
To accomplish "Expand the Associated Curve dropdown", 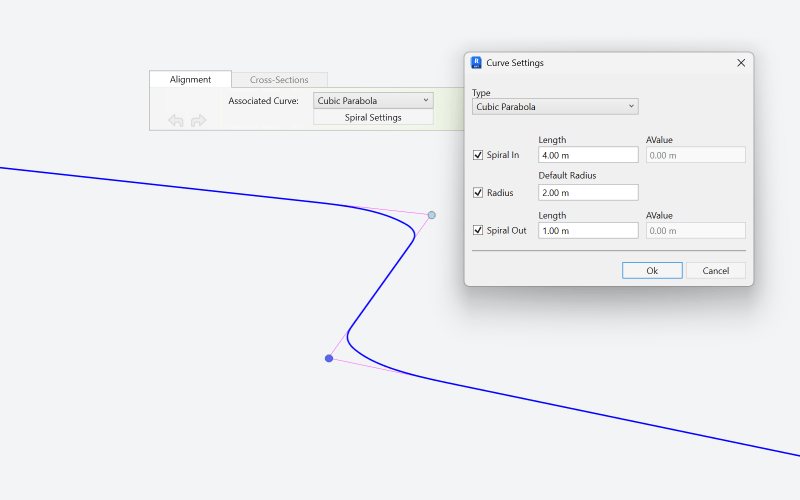I will [x=373, y=100].
